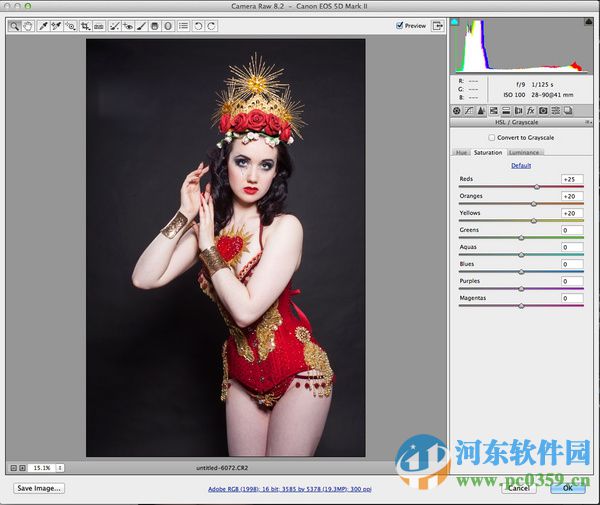Open the Detail panel tab
The image size is (600, 505).
[481, 111]
